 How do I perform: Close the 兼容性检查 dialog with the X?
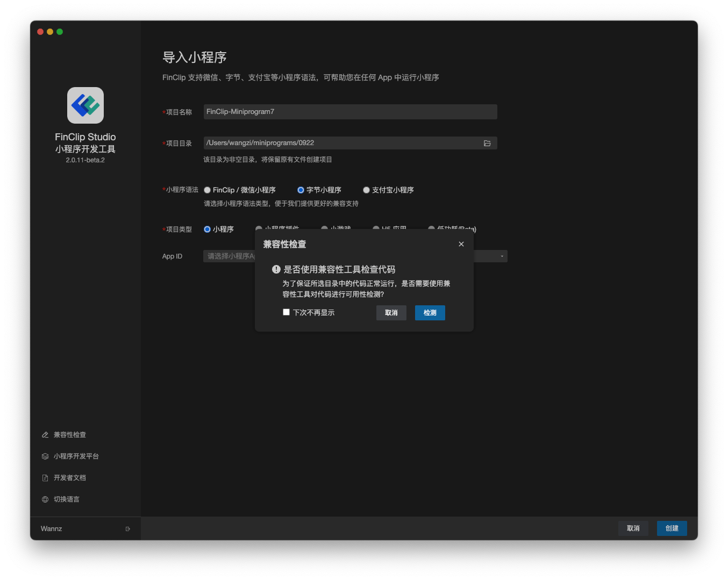point(461,244)
